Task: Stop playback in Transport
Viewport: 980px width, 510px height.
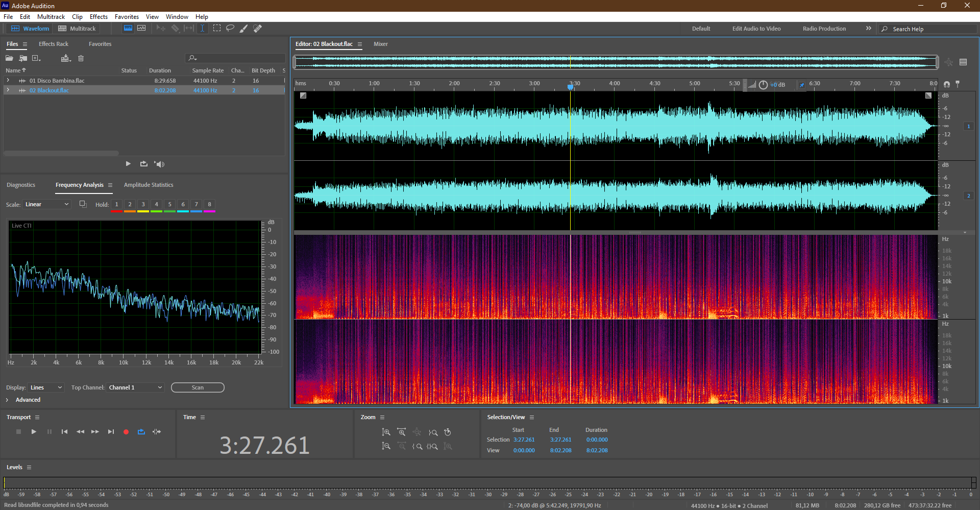Action: coord(18,432)
